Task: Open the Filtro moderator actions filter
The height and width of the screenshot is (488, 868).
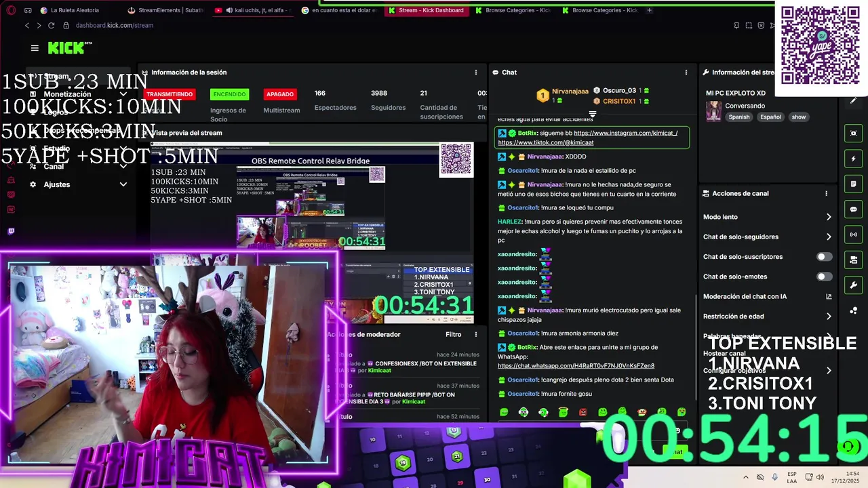Action: (x=453, y=334)
